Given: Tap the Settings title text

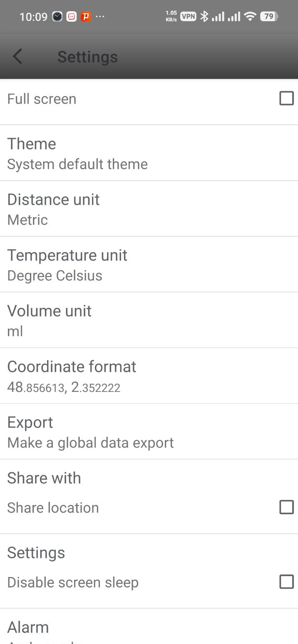Looking at the screenshot, I should [x=87, y=57].
